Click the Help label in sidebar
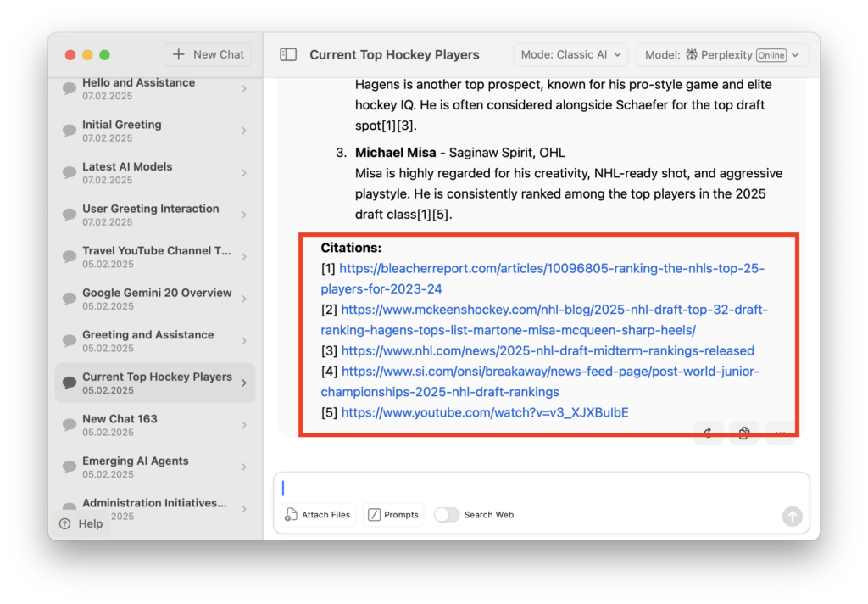The height and width of the screenshot is (604, 868). pyautogui.click(x=90, y=523)
